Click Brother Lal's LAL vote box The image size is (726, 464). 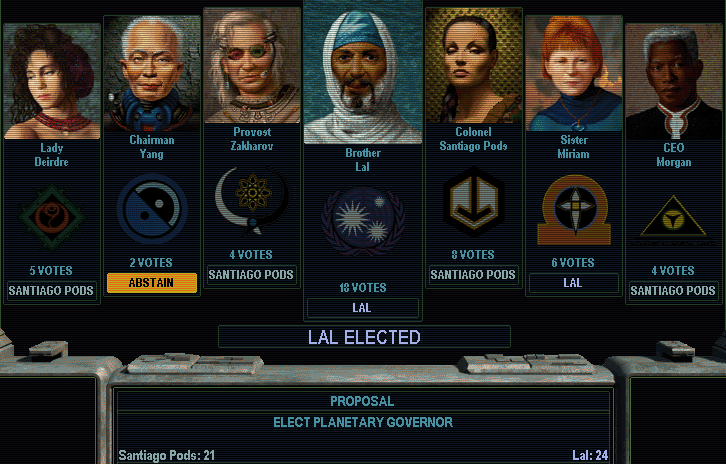363,308
